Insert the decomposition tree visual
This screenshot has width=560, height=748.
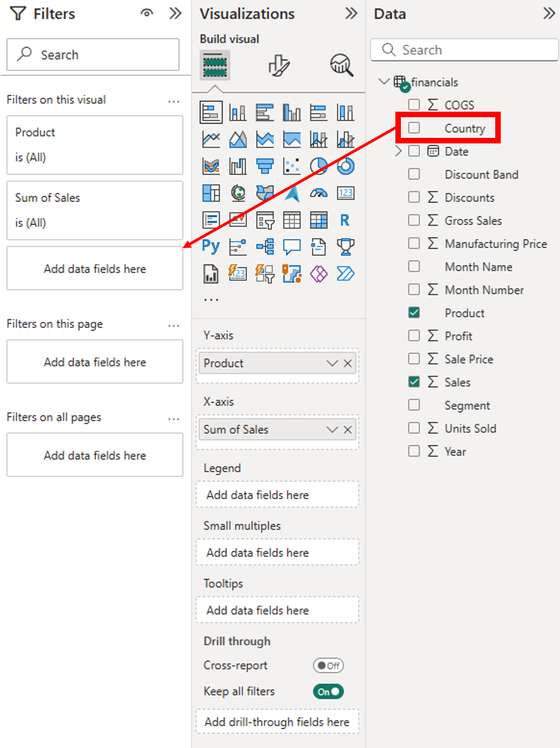point(265,247)
